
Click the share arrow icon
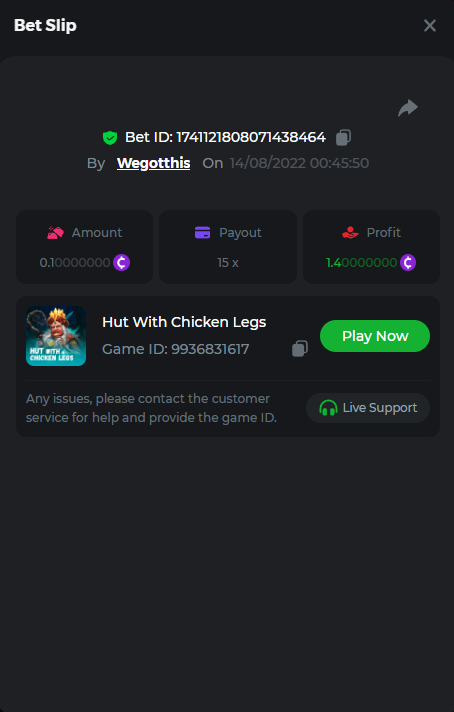coord(408,108)
